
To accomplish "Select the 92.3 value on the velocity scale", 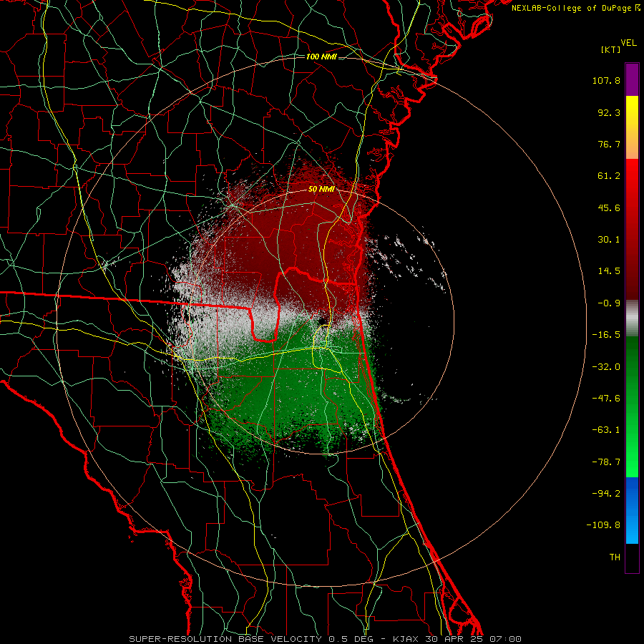I will click(609, 112).
